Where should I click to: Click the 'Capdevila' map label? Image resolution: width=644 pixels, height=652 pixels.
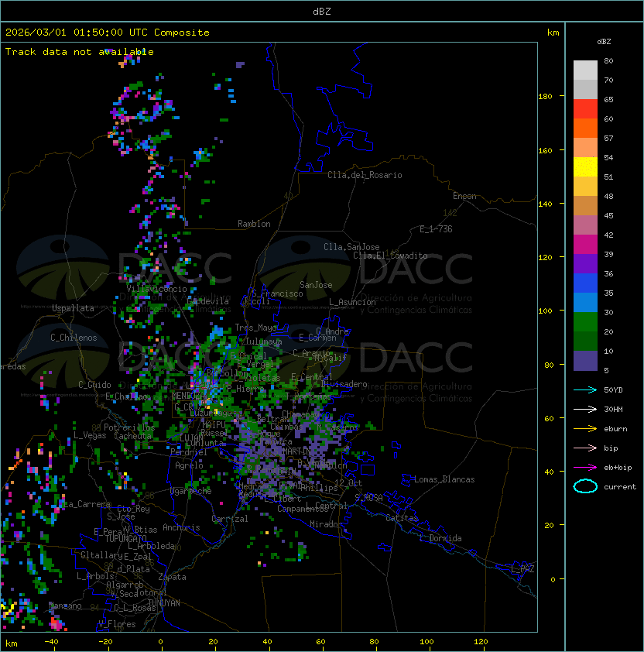tap(208, 301)
